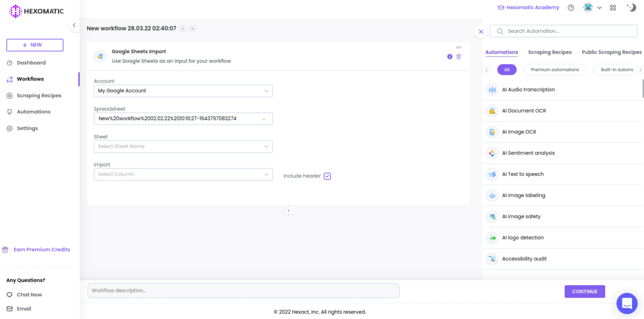Click the help question mark icon
The image size is (644, 319).
(x=570, y=8)
